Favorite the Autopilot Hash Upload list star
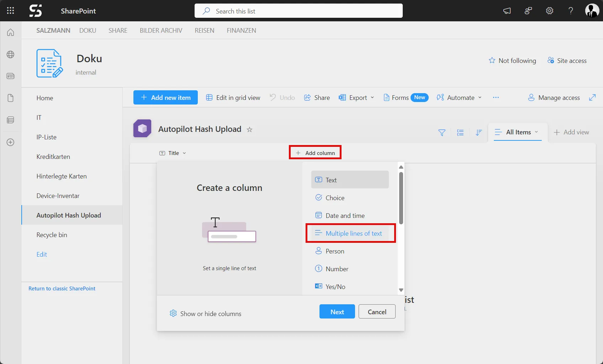603x364 pixels. (x=250, y=129)
